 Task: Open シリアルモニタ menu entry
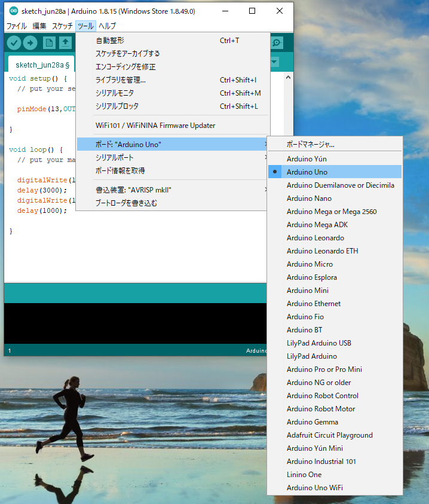(173, 93)
